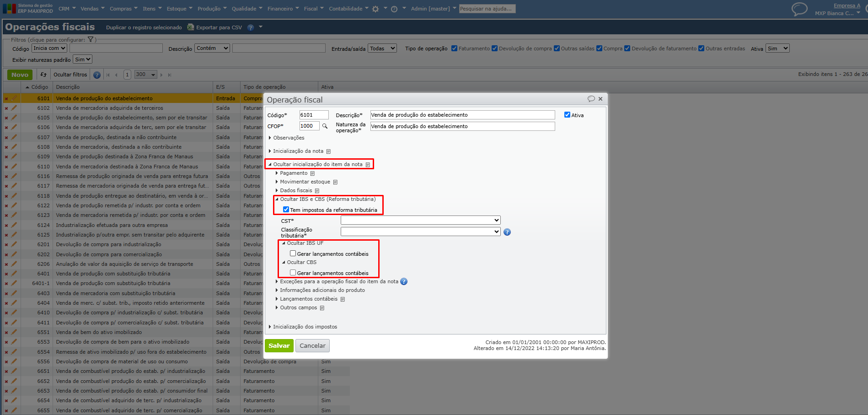Viewport: 868px width, 415px height.
Task: Uncheck the Devolução de faturamento filter
Action: click(627, 49)
